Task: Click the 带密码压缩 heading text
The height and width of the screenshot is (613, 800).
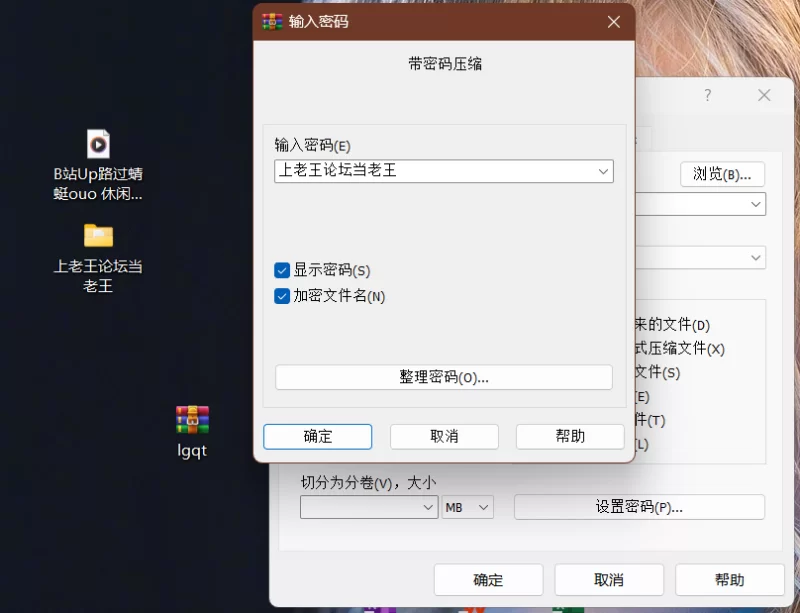Action: (x=445, y=64)
